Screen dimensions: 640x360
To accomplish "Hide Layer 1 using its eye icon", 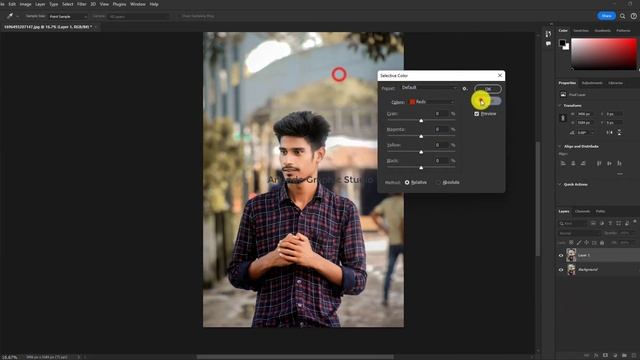I will [561, 256].
